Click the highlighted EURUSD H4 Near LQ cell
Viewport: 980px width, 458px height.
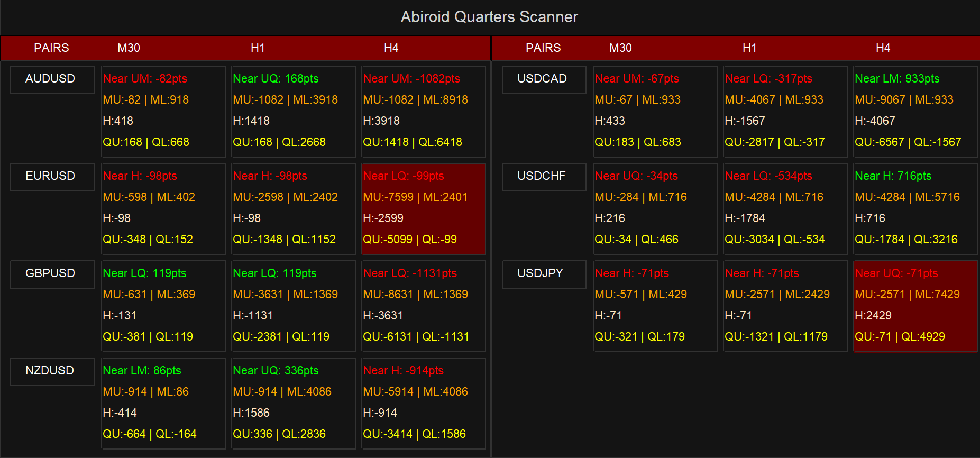424,208
